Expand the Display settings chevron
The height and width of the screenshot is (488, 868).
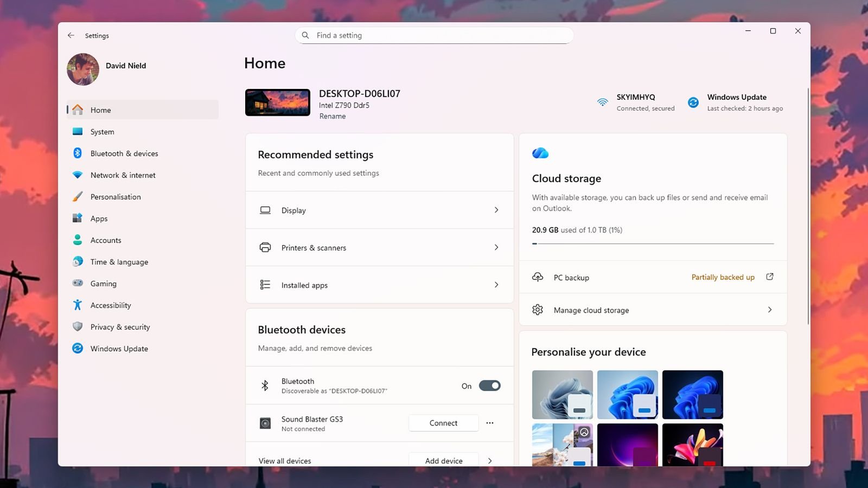coord(496,210)
